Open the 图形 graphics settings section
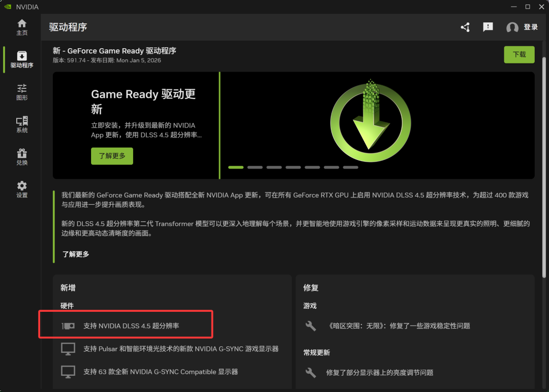The height and width of the screenshot is (392, 549). [x=22, y=92]
